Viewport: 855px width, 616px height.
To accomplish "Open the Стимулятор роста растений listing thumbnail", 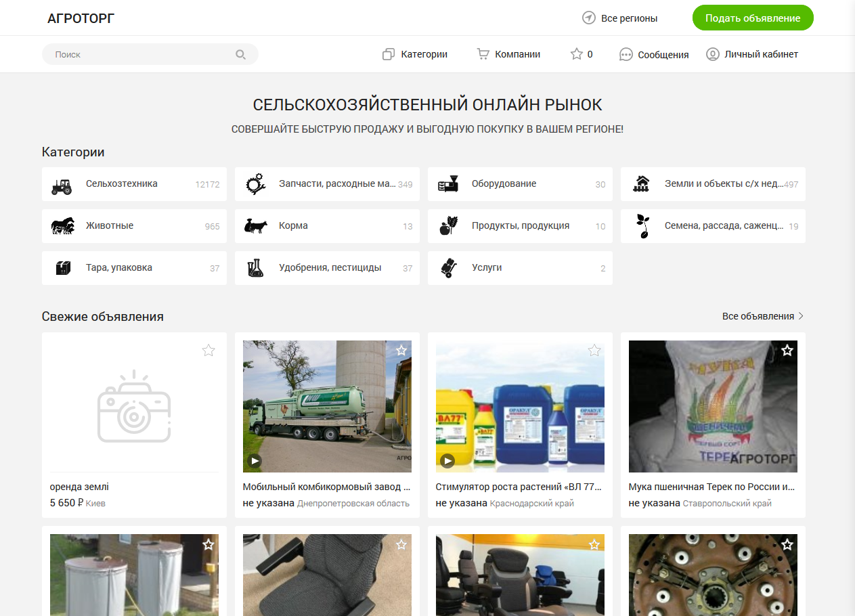I will tap(520, 406).
